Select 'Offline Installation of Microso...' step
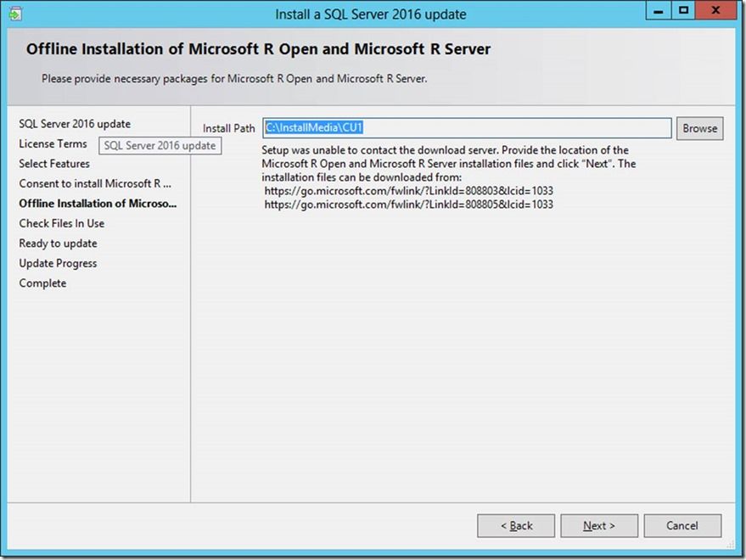This screenshot has width=746, height=560. (98, 204)
